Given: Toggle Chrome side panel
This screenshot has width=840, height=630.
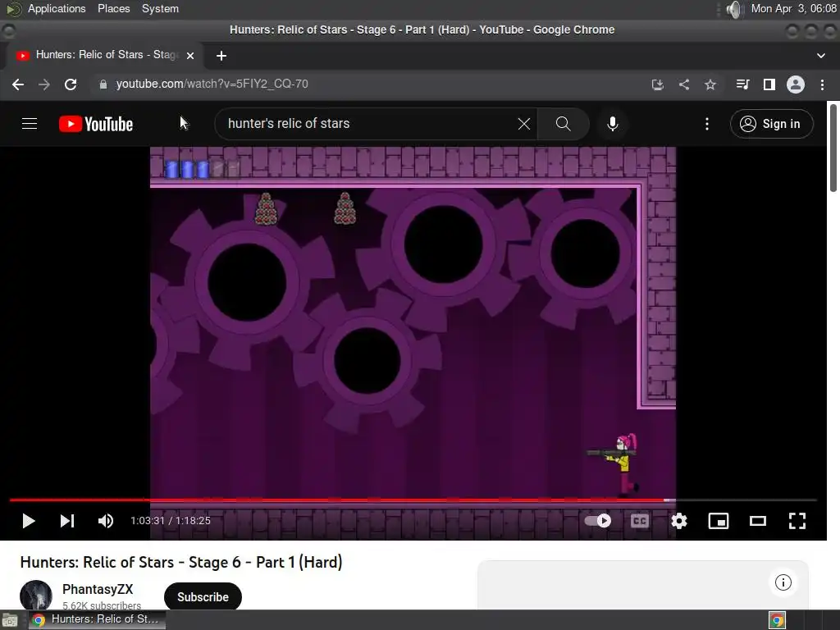Looking at the screenshot, I should pos(769,84).
